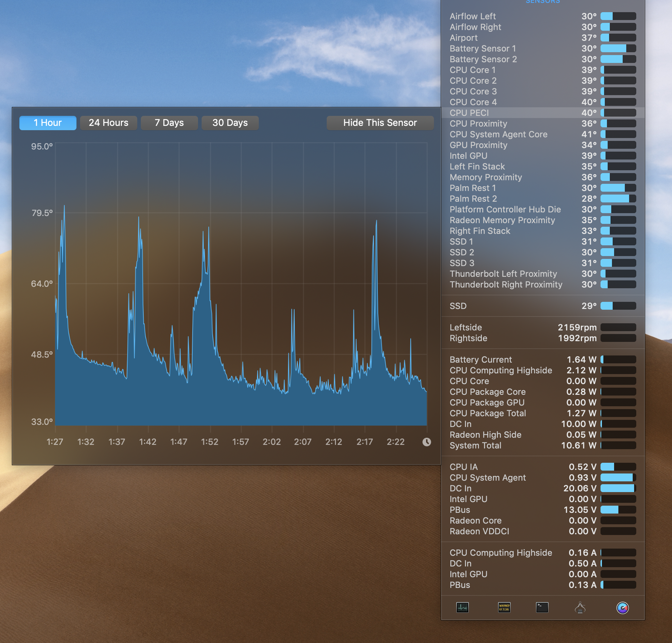Click the CPU System Agent voltage bar
The width and height of the screenshot is (672, 643).
[618, 477]
